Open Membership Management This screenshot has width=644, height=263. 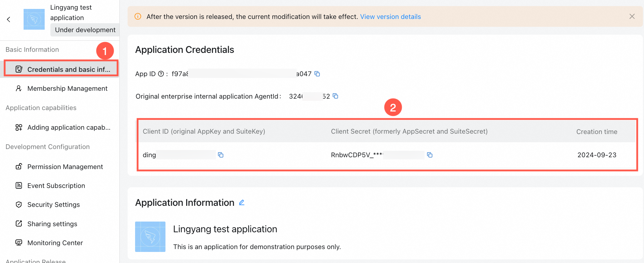point(61,88)
